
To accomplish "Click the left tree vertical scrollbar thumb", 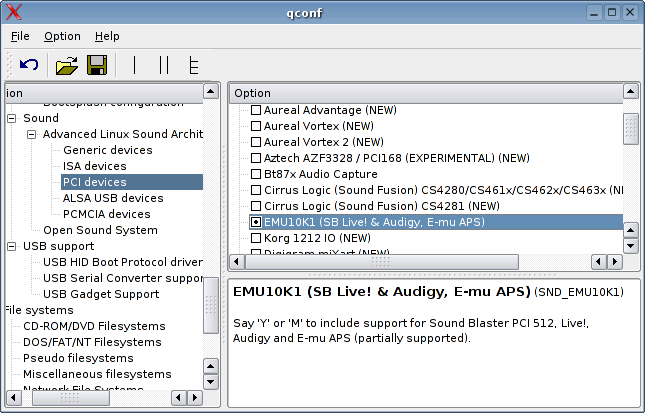I will click(211, 305).
